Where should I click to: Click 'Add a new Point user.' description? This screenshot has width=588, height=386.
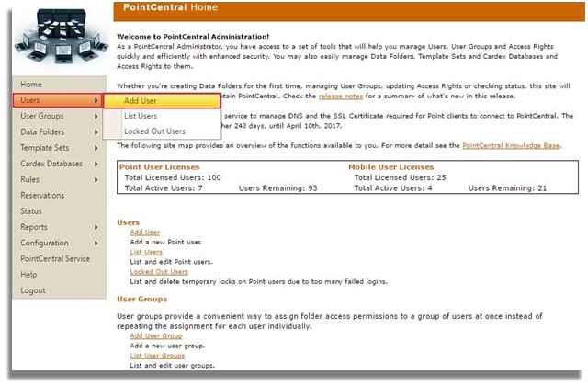pyautogui.click(x=165, y=243)
